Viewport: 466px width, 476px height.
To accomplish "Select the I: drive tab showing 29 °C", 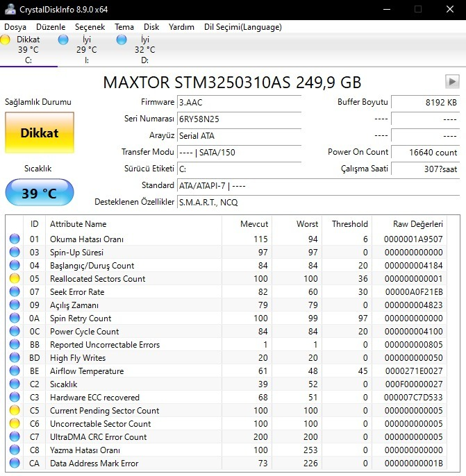I will pyautogui.click(x=86, y=50).
